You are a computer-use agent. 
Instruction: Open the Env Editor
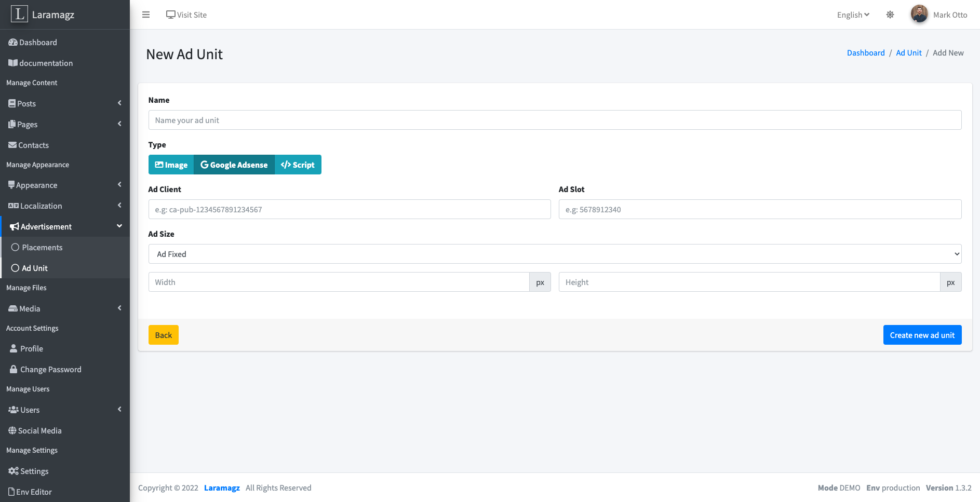tap(34, 492)
